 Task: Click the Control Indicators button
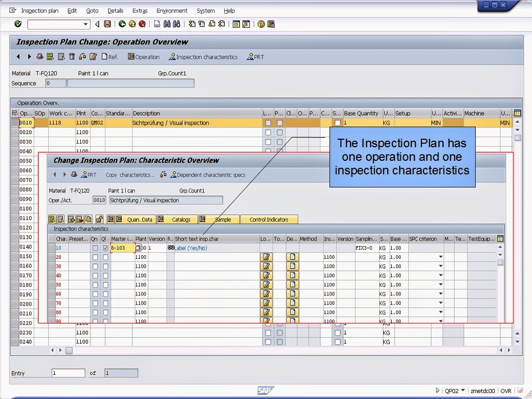tap(269, 219)
